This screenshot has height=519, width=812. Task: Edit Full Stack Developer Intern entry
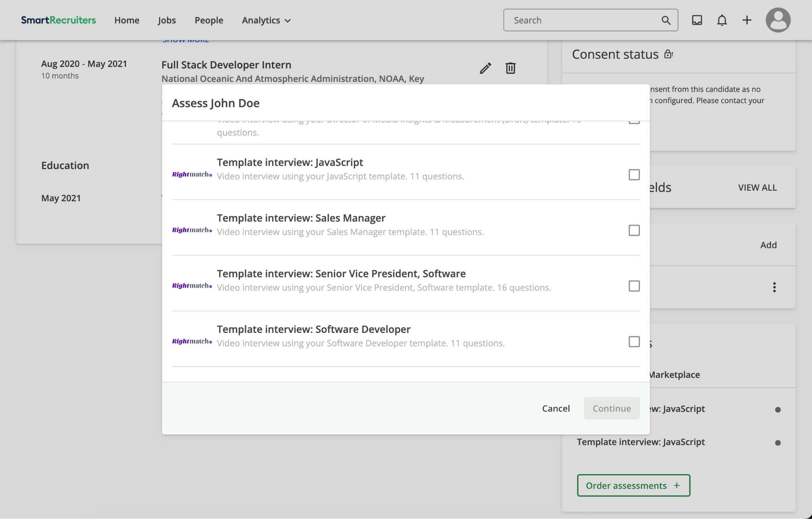coord(485,68)
